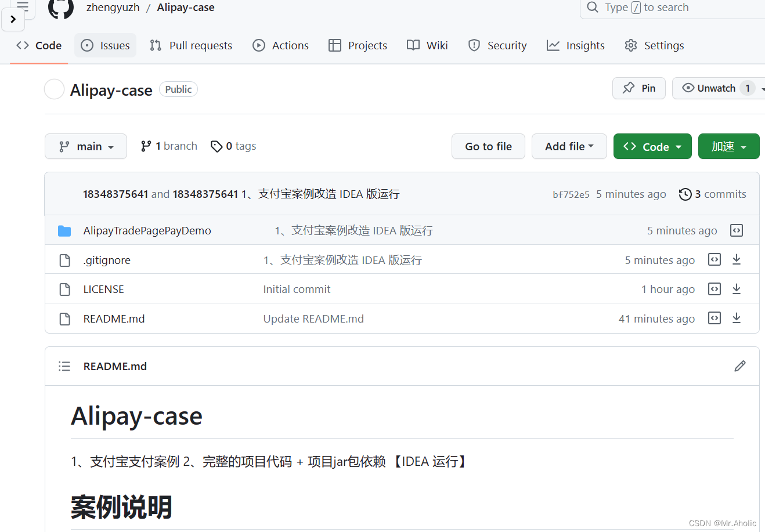Download the README.md file
The width and height of the screenshot is (765, 532).
737,318
